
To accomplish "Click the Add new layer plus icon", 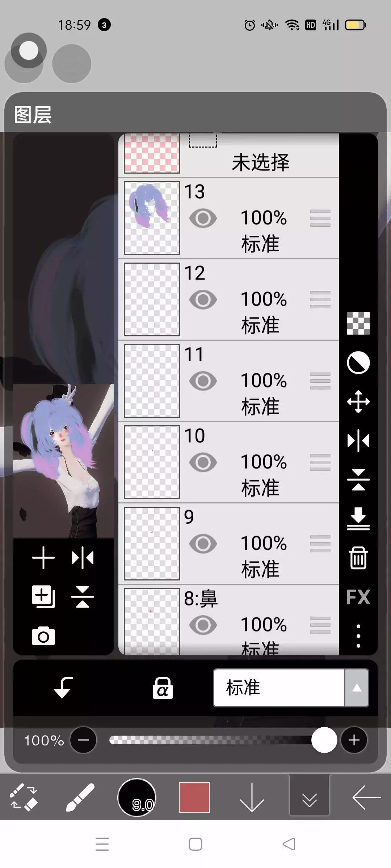I will coord(43,558).
